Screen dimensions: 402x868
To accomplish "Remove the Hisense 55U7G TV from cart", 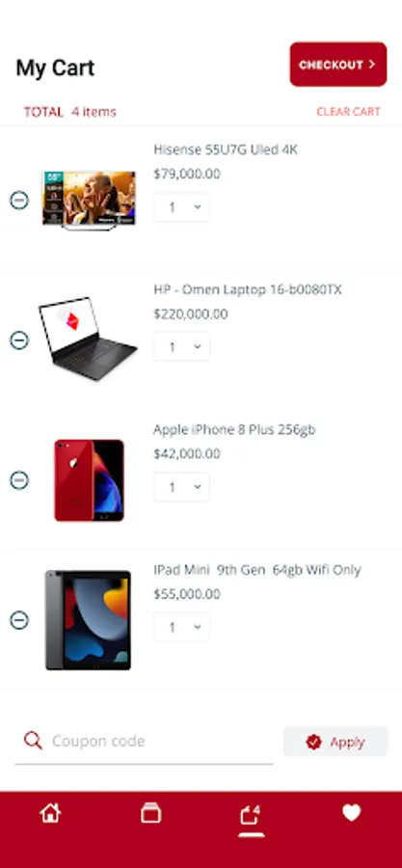I will click(x=19, y=200).
